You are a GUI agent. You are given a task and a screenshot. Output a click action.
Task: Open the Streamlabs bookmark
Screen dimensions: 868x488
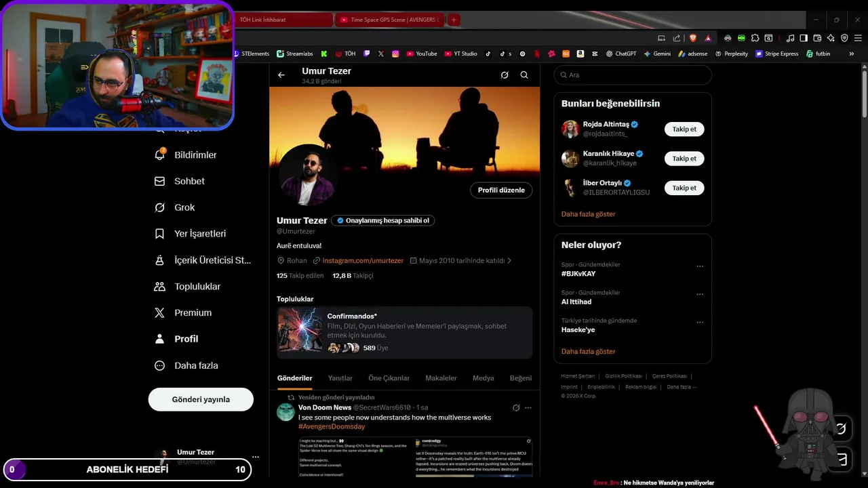[295, 54]
